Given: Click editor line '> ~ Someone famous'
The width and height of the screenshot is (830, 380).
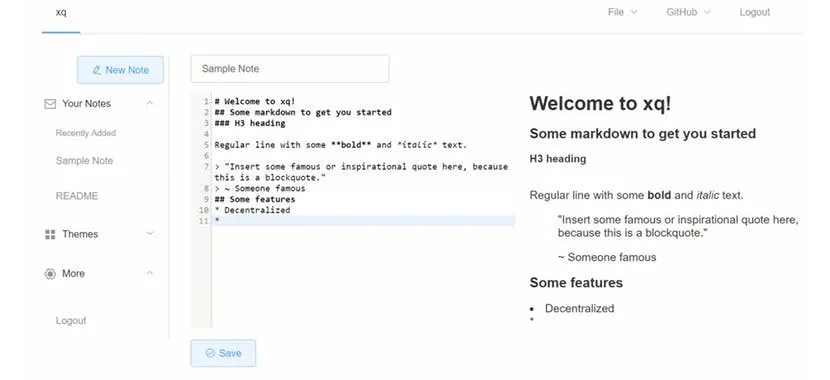Looking at the screenshot, I should tap(260, 188).
